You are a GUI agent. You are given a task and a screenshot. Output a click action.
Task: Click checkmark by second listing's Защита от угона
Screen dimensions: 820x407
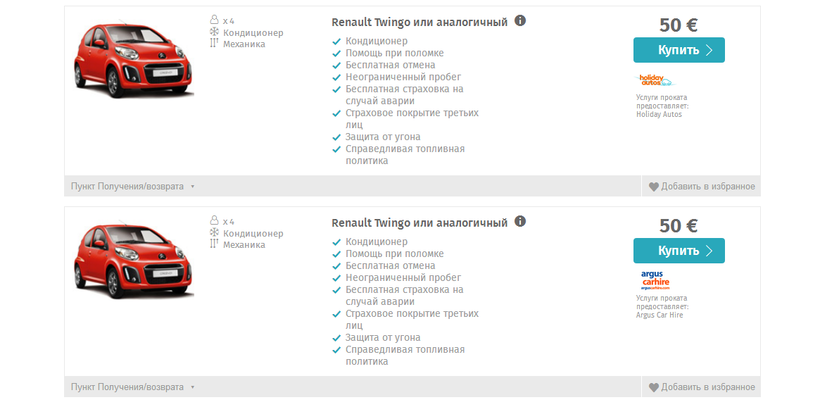[x=336, y=338]
